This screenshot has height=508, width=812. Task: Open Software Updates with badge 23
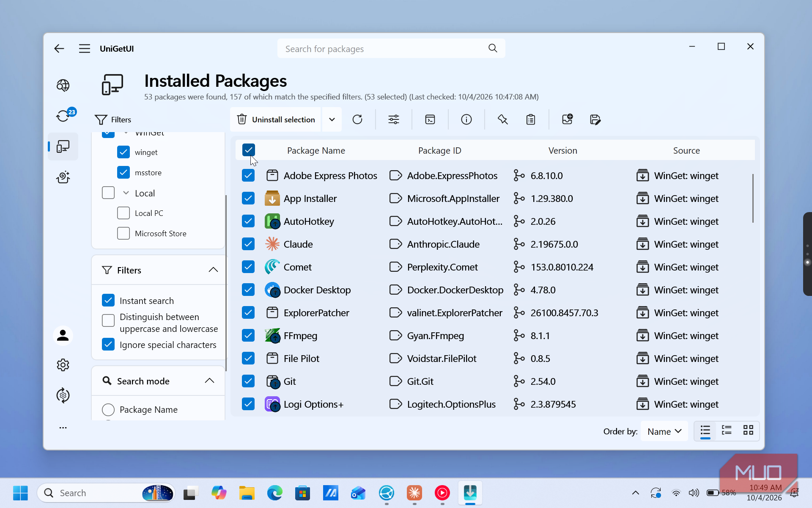63,116
